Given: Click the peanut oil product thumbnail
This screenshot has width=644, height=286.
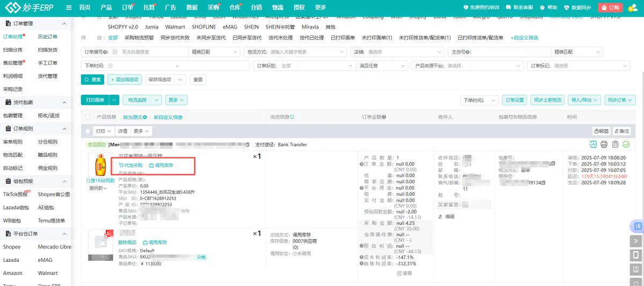Looking at the screenshot, I should coord(100,165).
